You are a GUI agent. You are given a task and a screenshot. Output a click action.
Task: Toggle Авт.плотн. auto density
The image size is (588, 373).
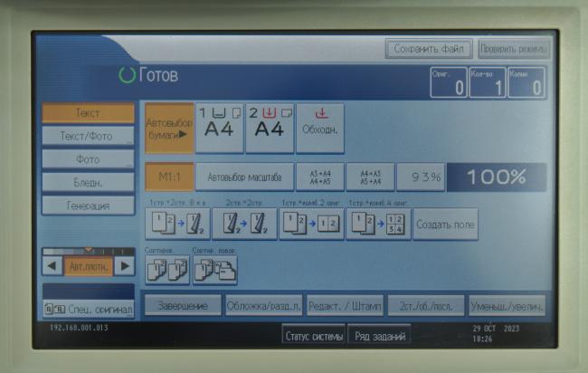(x=89, y=266)
